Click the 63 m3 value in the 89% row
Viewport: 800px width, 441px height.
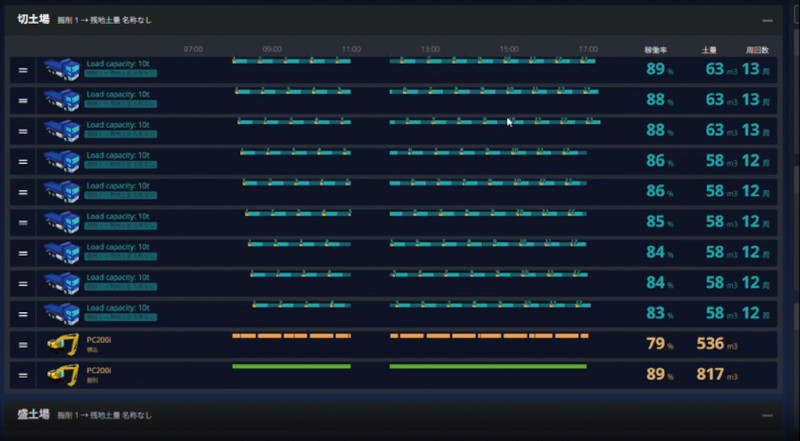[x=722, y=69]
